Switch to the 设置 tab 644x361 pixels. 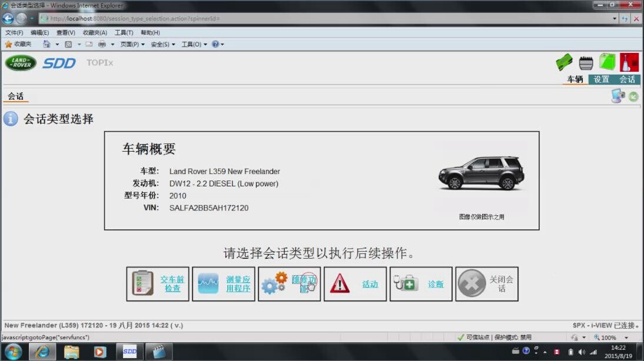[601, 79]
